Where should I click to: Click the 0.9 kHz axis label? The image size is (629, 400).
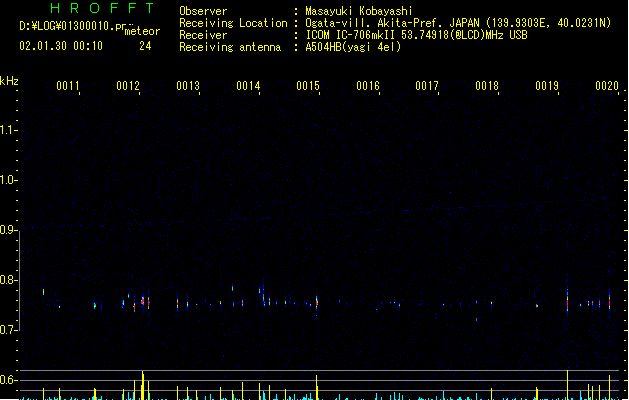click(x=8, y=230)
